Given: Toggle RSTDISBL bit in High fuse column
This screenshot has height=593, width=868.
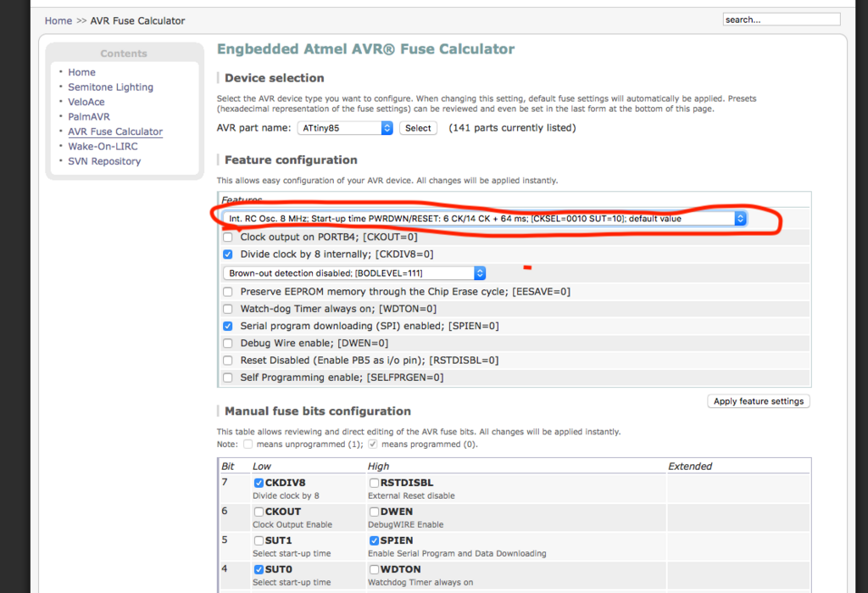Looking at the screenshot, I should point(374,483).
